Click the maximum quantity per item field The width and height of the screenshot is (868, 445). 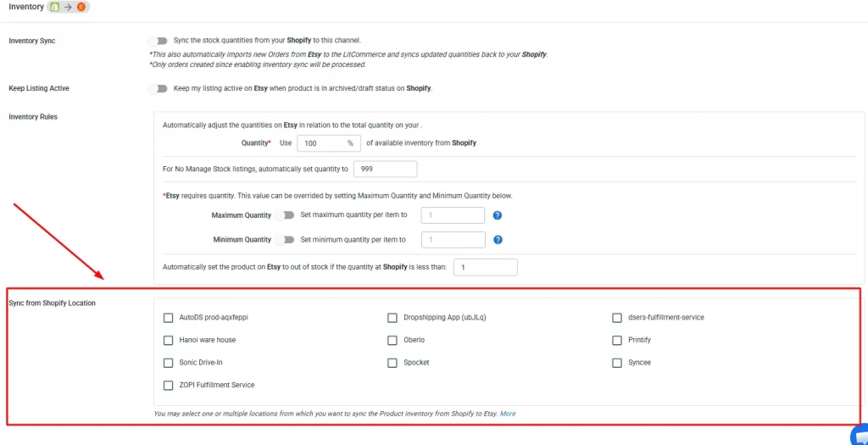[x=453, y=215]
